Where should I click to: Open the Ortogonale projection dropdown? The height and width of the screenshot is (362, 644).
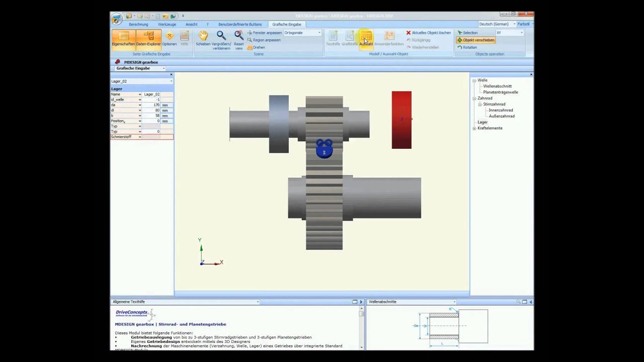[x=302, y=33]
